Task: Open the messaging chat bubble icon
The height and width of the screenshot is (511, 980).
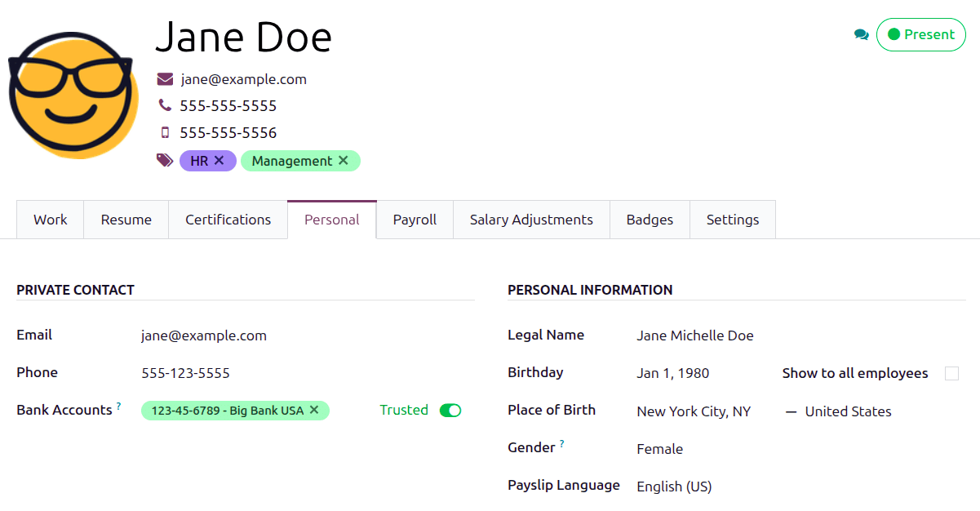Action: tap(862, 35)
